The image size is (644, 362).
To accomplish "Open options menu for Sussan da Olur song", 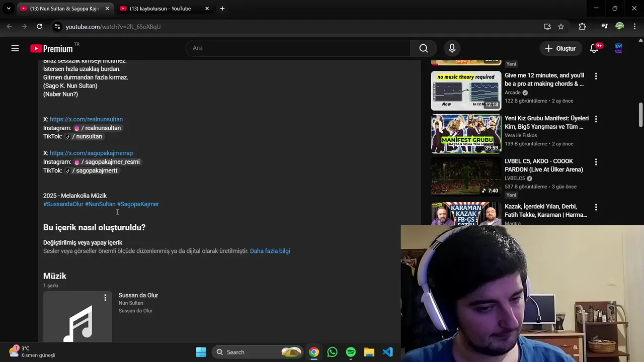I will [105, 298].
